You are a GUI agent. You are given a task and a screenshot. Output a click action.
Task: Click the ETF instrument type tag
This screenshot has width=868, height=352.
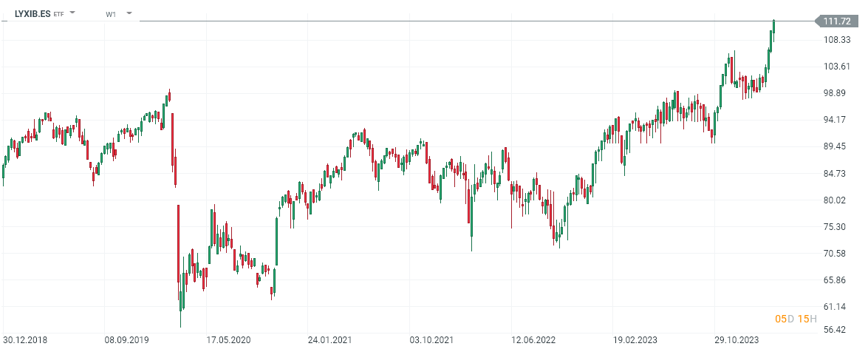tap(59, 14)
